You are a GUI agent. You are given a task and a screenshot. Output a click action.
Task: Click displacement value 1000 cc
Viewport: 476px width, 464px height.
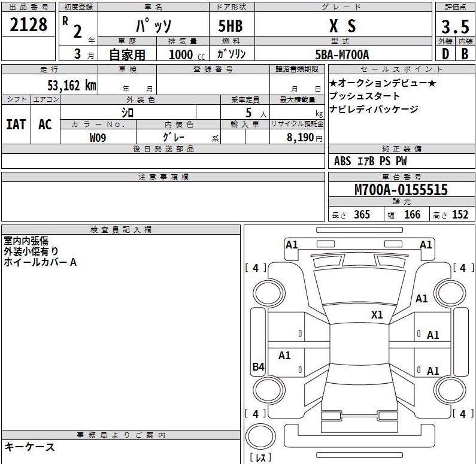(x=187, y=54)
